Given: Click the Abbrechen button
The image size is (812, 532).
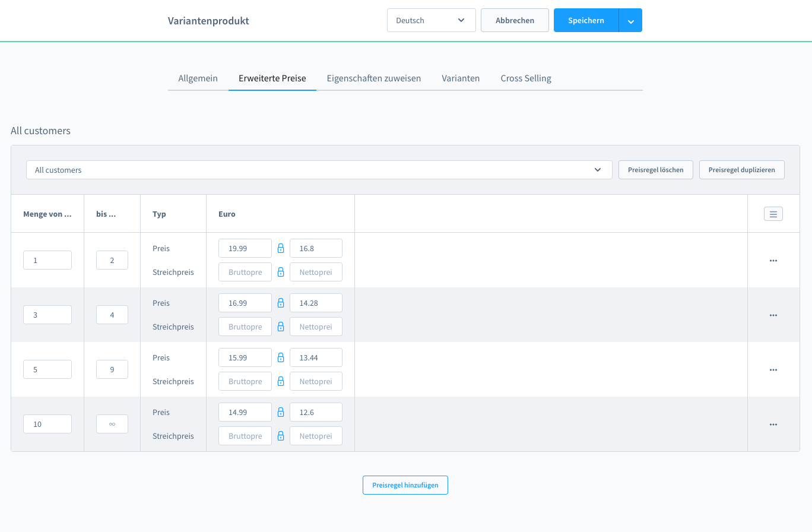Looking at the screenshot, I should (x=515, y=20).
